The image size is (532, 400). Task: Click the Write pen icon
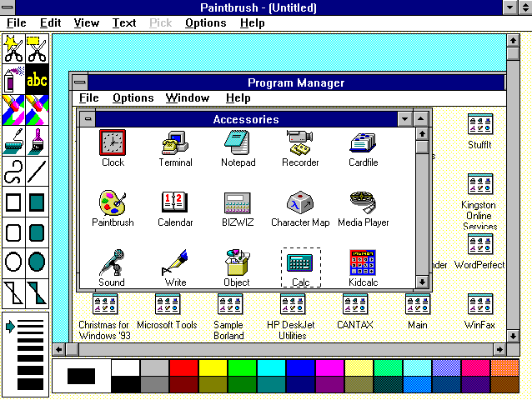coord(175,262)
